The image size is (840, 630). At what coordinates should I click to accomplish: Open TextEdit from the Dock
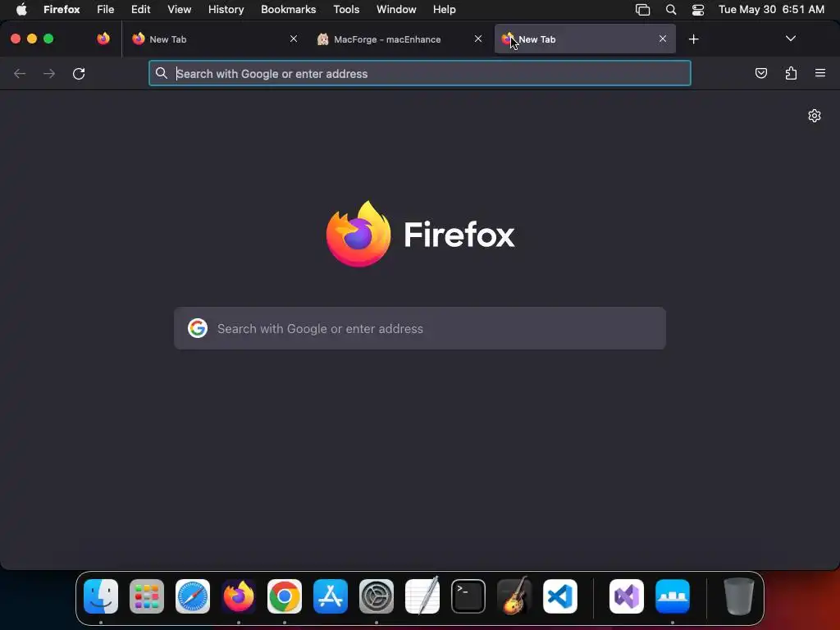422,596
